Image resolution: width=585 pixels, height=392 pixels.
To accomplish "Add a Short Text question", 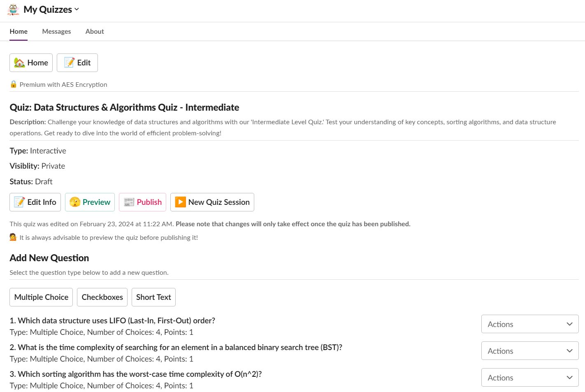I will (x=153, y=297).
